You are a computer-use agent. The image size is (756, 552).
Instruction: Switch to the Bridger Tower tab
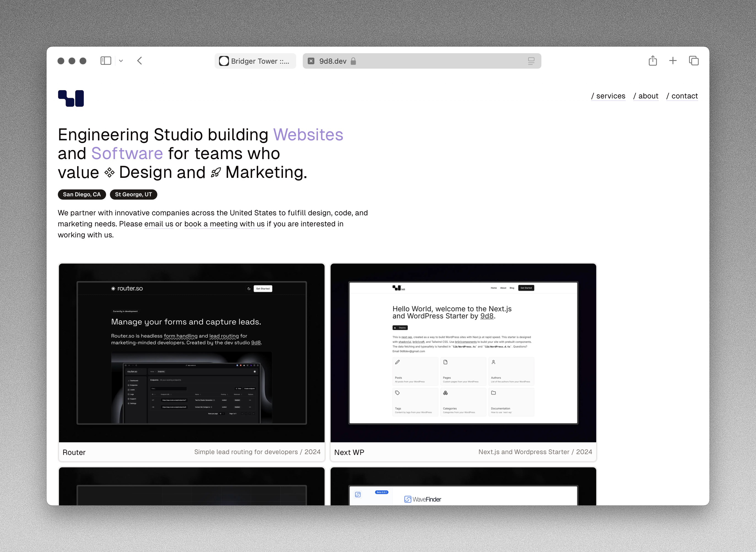(x=255, y=61)
